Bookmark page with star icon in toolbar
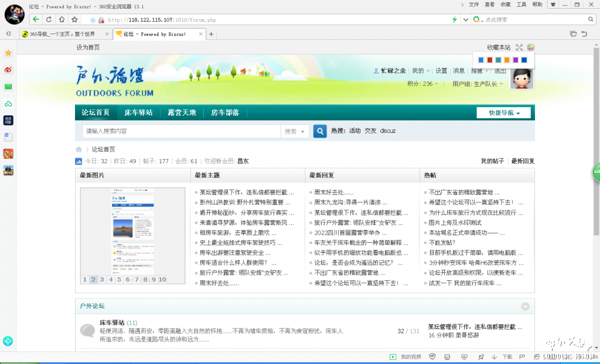The width and height of the screenshot is (600, 364). tap(74, 19)
